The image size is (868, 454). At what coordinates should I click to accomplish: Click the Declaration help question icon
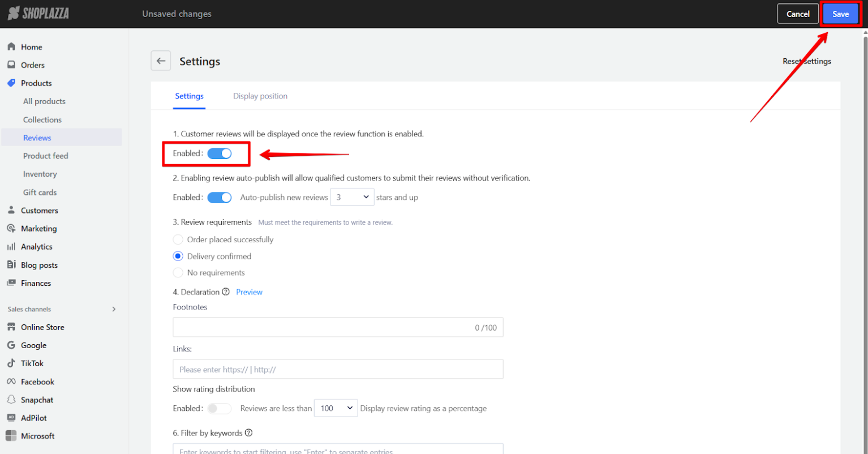(x=226, y=292)
